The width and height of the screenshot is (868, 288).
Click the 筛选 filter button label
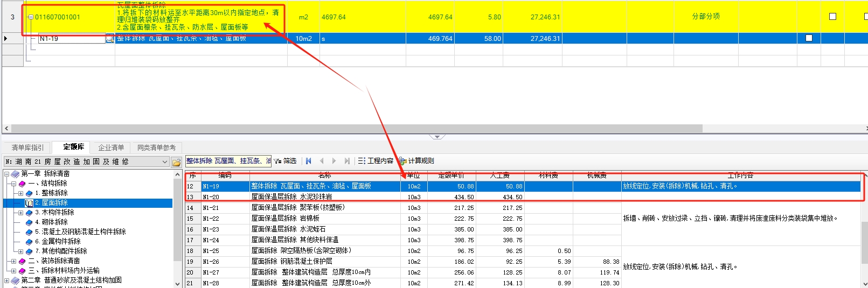click(290, 161)
